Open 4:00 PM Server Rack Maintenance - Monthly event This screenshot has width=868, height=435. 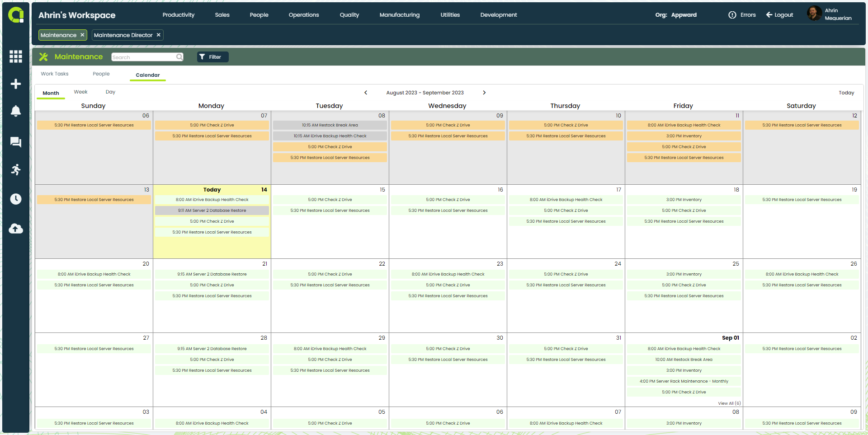(684, 381)
